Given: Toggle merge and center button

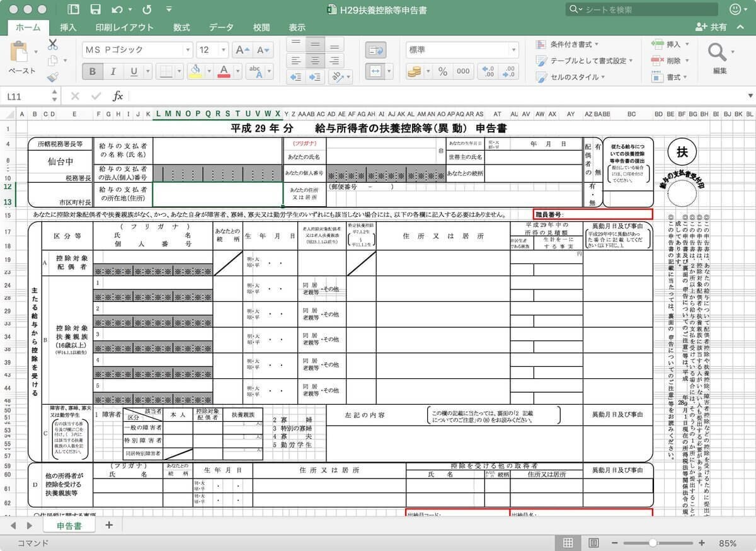Looking at the screenshot, I should (x=375, y=71).
